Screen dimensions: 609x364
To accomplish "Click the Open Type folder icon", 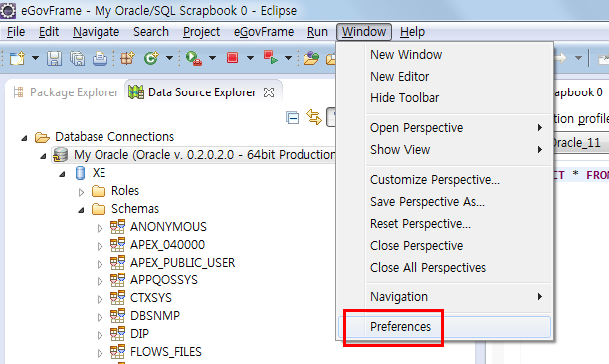I will (x=311, y=59).
